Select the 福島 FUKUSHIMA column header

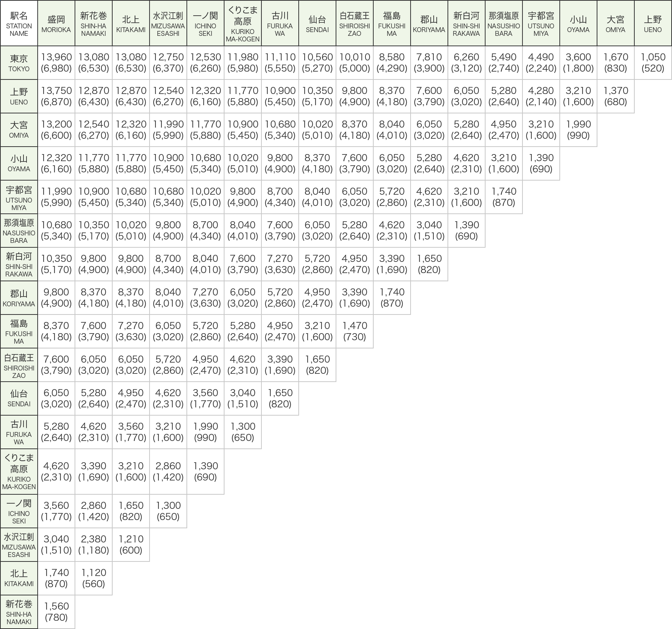click(x=392, y=23)
